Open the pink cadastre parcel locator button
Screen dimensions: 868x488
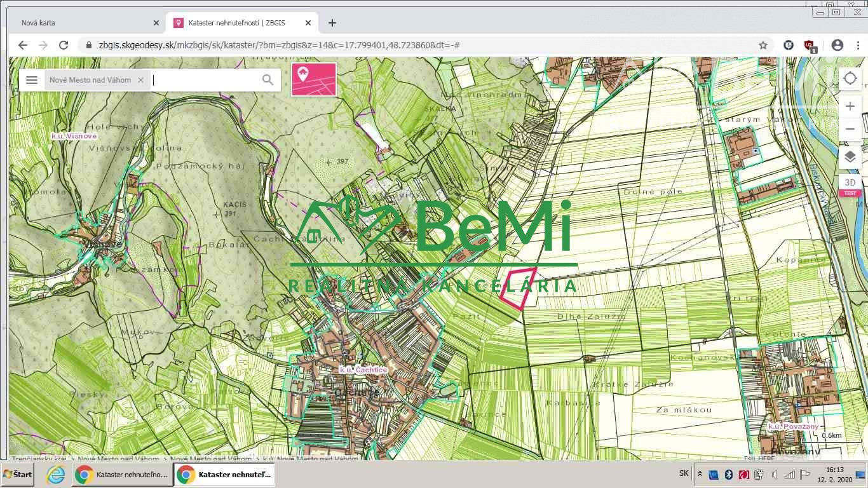pos(314,79)
